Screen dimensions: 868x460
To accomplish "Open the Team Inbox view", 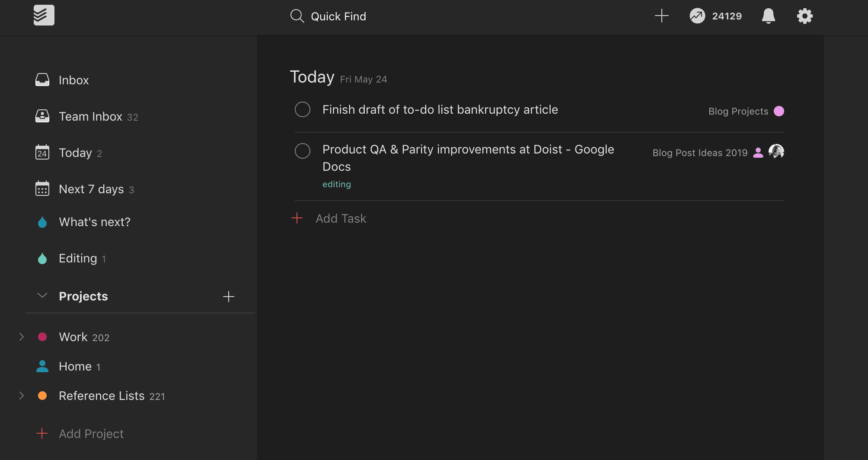I will click(x=90, y=117).
